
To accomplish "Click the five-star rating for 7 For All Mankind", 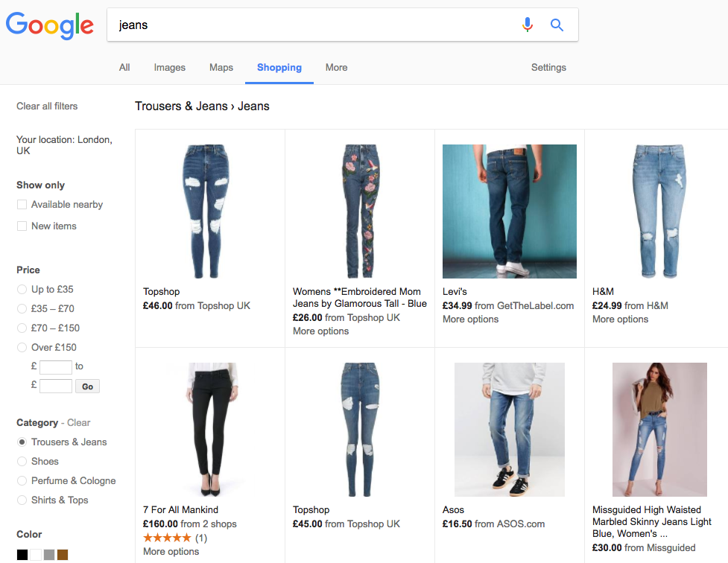I will 167,538.
